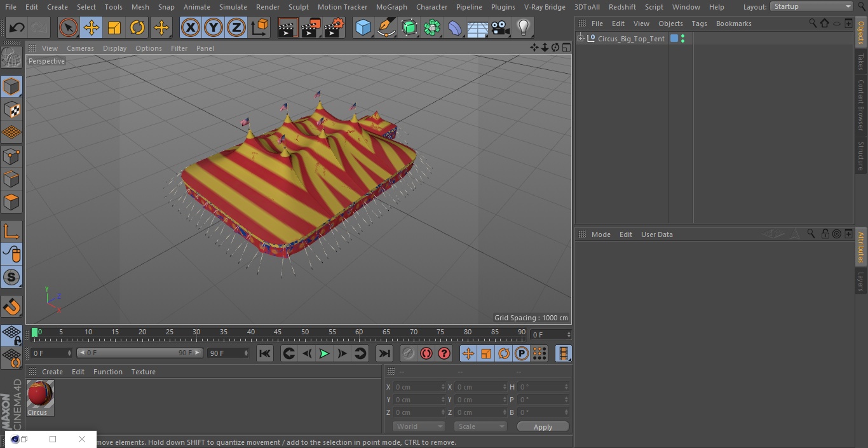Image resolution: width=868 pixels, height=448 pixels.
Task: Click the Undo arrow icon
Action: 17,28
